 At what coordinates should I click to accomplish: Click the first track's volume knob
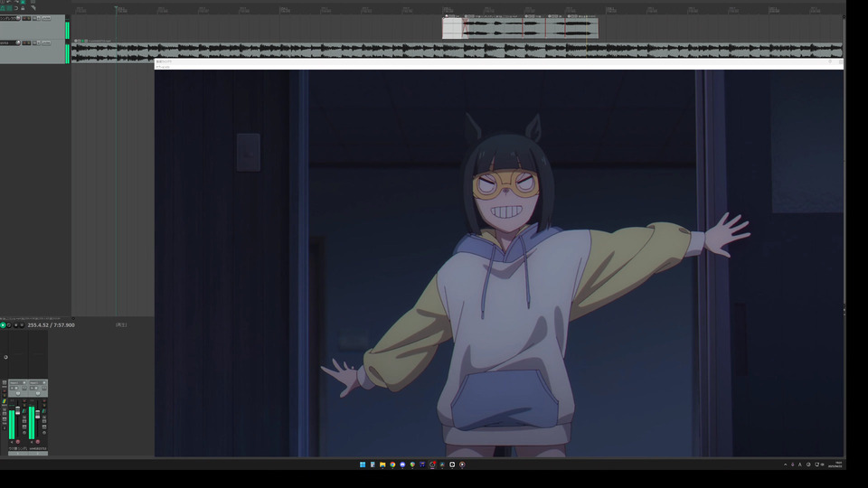(x=18, y=18)
